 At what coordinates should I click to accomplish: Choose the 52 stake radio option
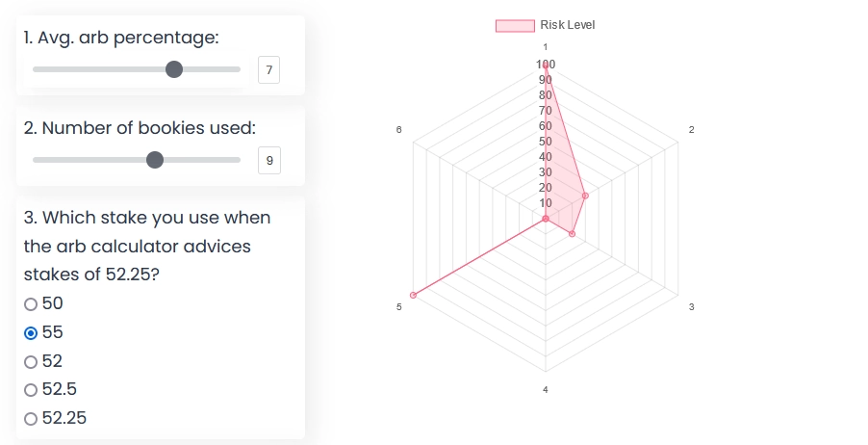tap(31, 362)
